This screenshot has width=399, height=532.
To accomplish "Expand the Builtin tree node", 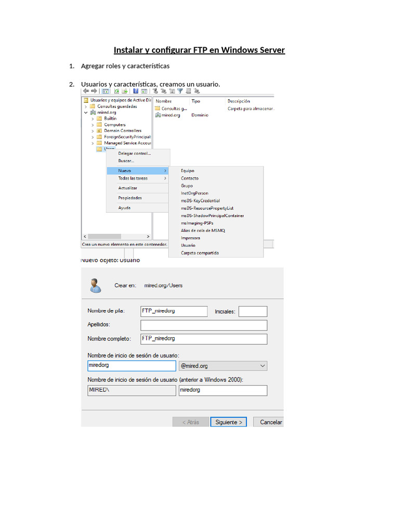I will click(92, 119).
